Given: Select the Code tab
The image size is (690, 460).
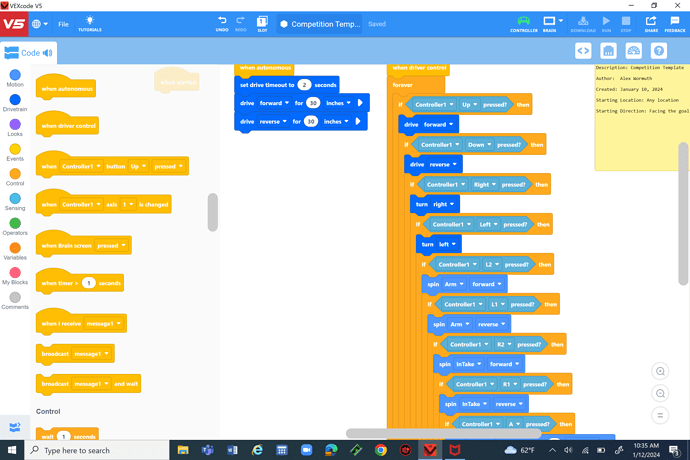Looking at the screenshot, I should 29,53.
